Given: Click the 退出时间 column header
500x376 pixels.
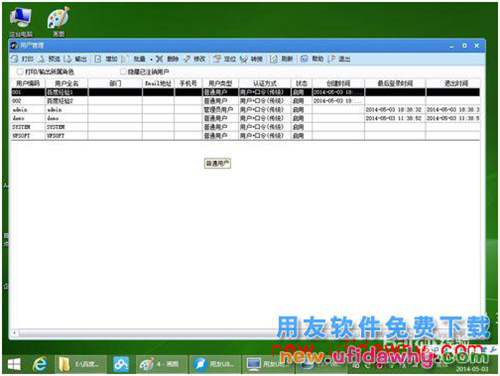Looking at the screenshot, I should pos(453,83).
